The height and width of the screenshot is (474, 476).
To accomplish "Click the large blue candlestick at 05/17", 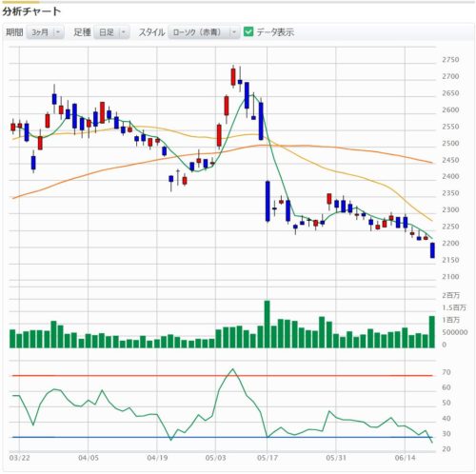I will pyautogui.click(x=268, y=201).
